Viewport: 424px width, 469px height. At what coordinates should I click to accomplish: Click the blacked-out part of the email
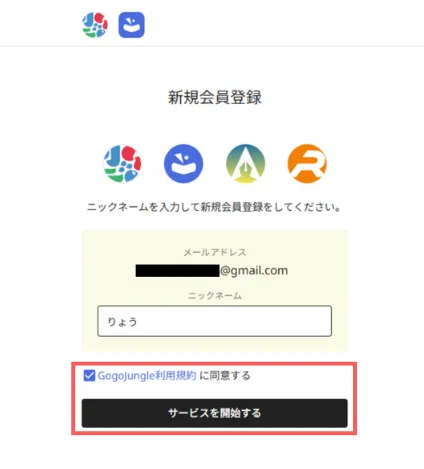coord(177,270)
